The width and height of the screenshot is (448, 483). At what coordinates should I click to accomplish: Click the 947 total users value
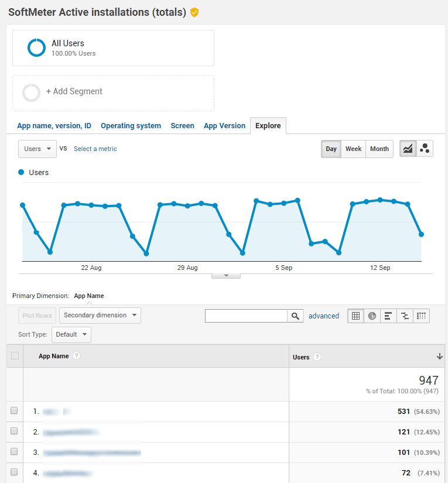click(x=429, y=381)
